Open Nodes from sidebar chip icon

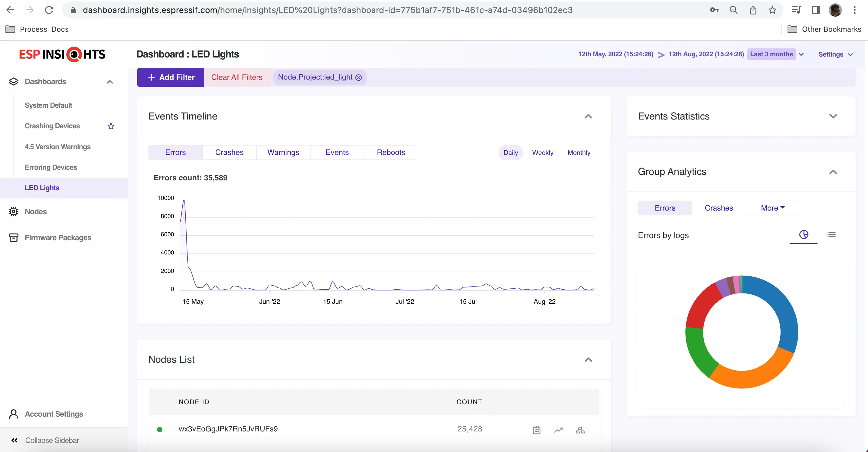coord(14,212)
